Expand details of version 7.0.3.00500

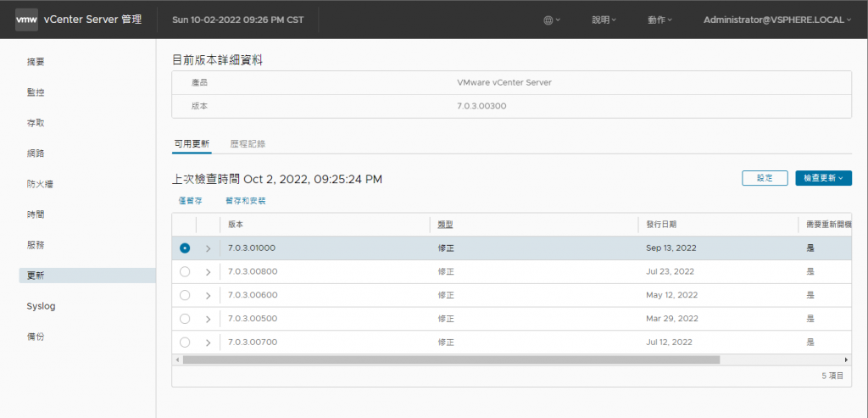(x=209, y=319)
